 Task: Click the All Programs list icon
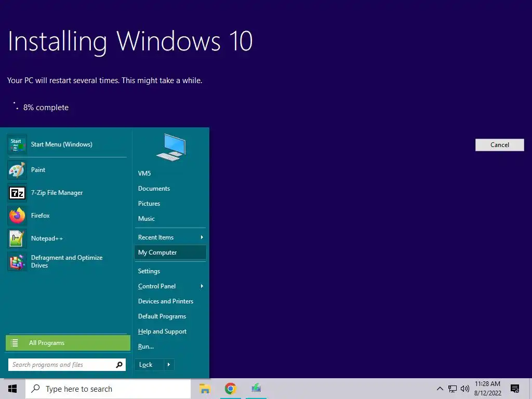tap(14, 343)
